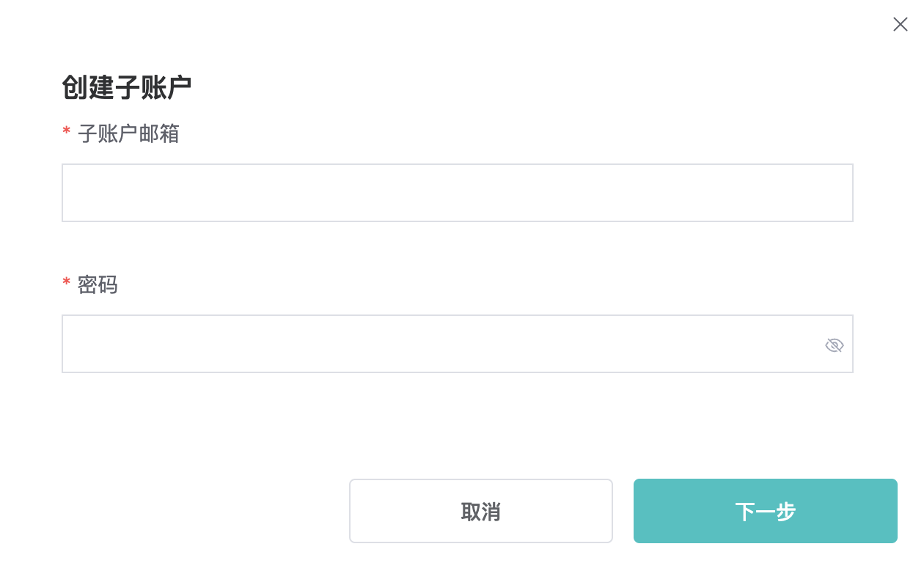
Task: Click the 创建子账户 dialog title
Action: coord(126,87)
